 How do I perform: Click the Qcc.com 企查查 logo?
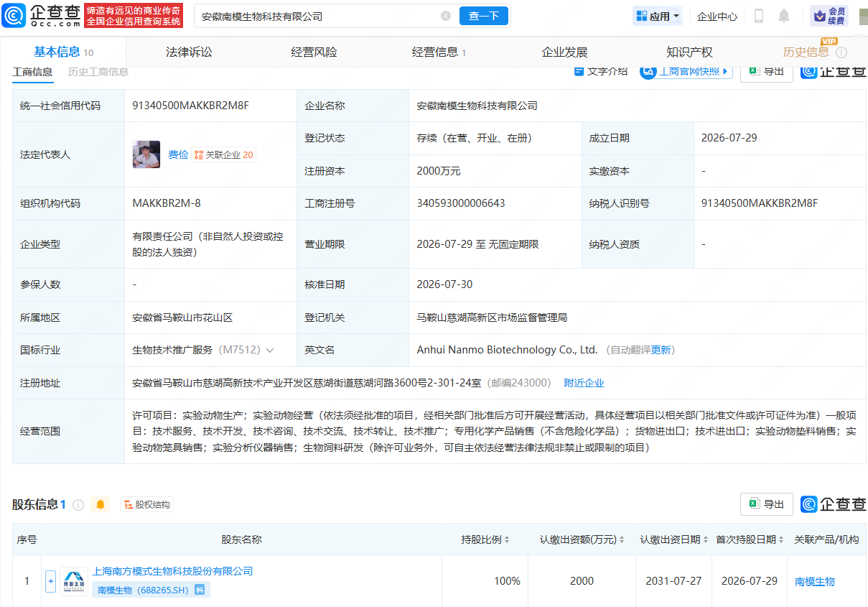tap(42, 15)
